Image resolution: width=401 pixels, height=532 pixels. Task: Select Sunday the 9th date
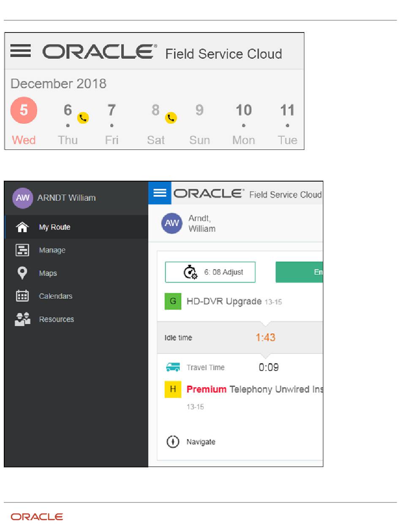(199, 110)
